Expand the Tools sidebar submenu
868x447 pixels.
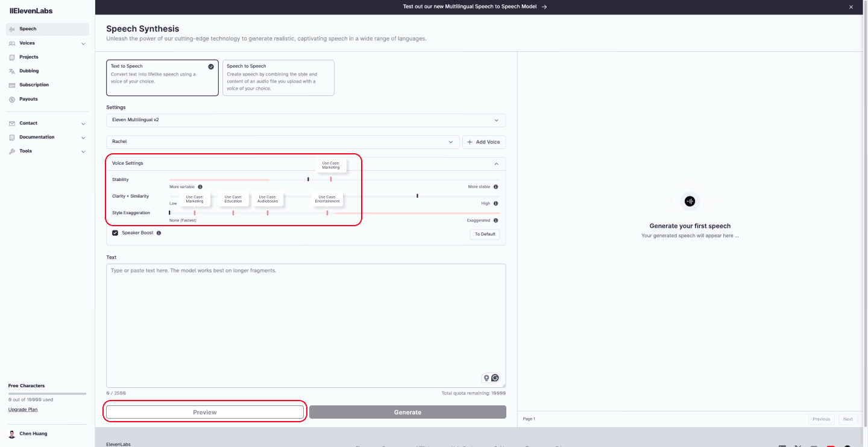(83, 151)
